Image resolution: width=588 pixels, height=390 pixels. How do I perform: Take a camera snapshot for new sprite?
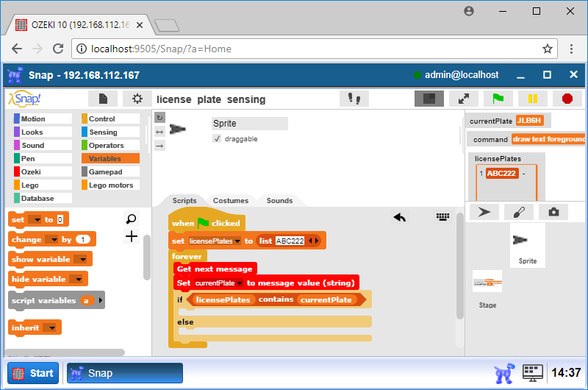[x=553, y=212]
